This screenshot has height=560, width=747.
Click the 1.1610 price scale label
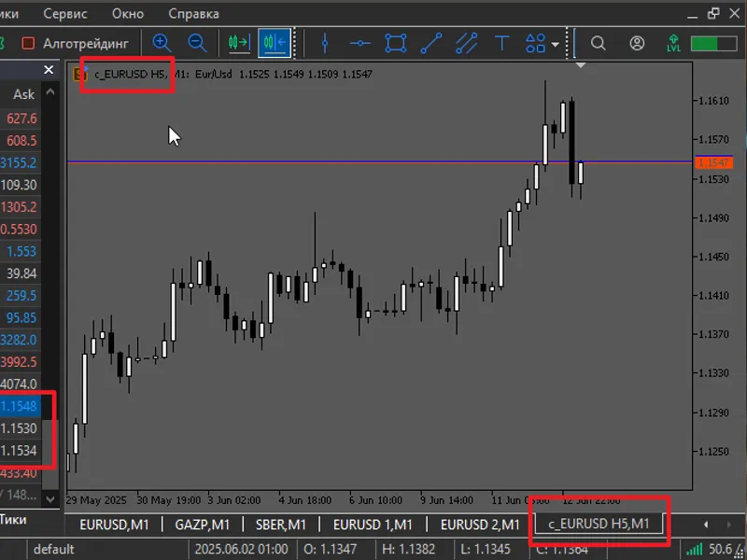(713, 101)
